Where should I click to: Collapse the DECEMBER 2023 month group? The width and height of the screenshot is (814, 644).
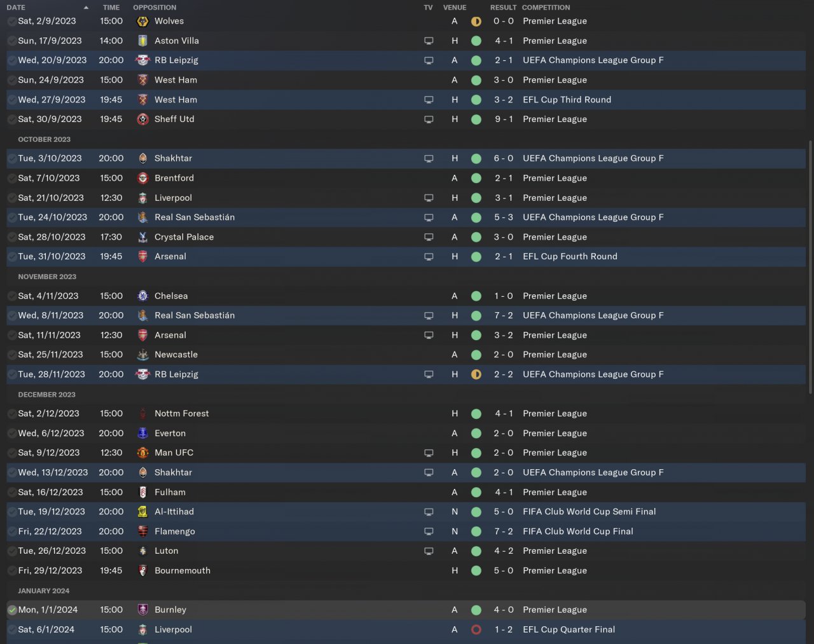click(46, 394)
